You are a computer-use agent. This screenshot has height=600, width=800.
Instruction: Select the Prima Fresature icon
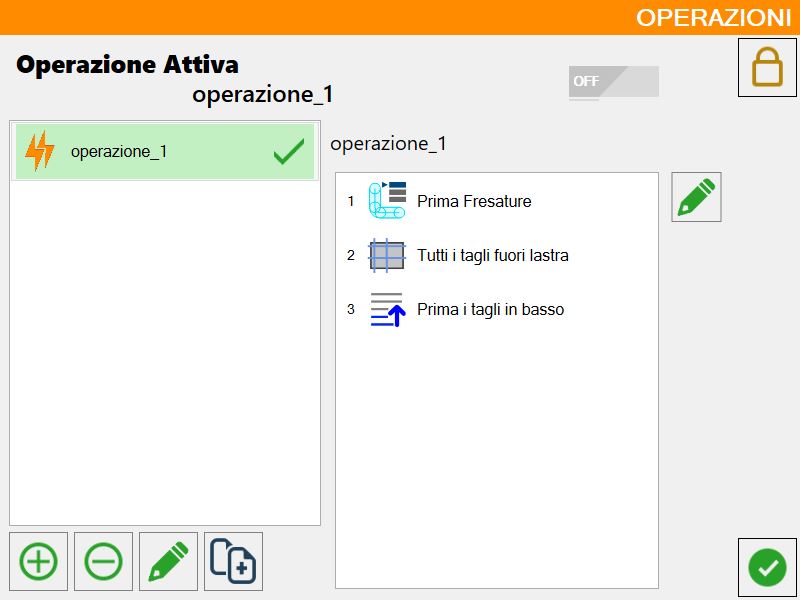387,201
